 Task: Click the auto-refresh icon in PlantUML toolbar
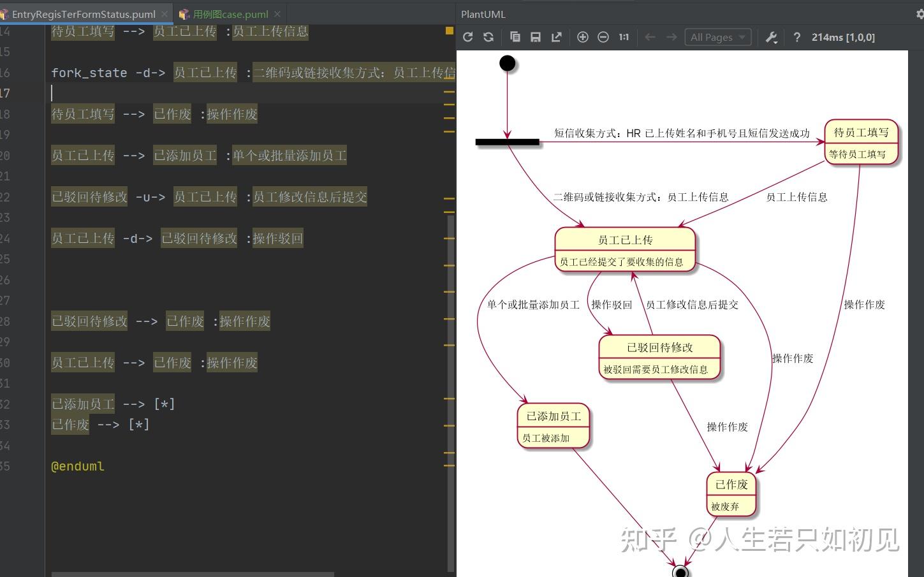(x=488, y=37)
